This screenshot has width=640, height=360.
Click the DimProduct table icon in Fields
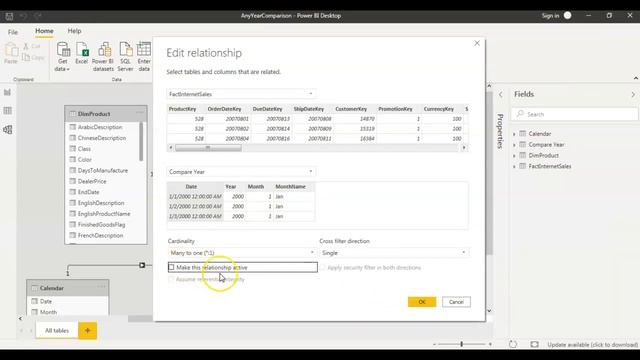coord(522,155)
